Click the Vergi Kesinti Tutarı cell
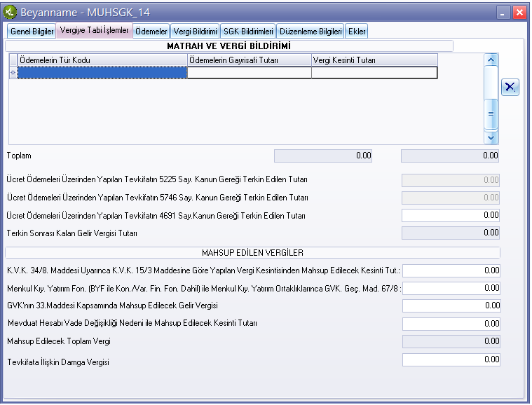 tap(374, 72)
